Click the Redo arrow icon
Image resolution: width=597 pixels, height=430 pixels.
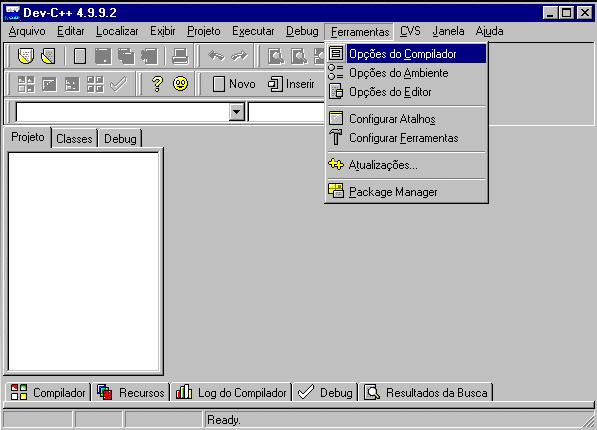point(239,56)
